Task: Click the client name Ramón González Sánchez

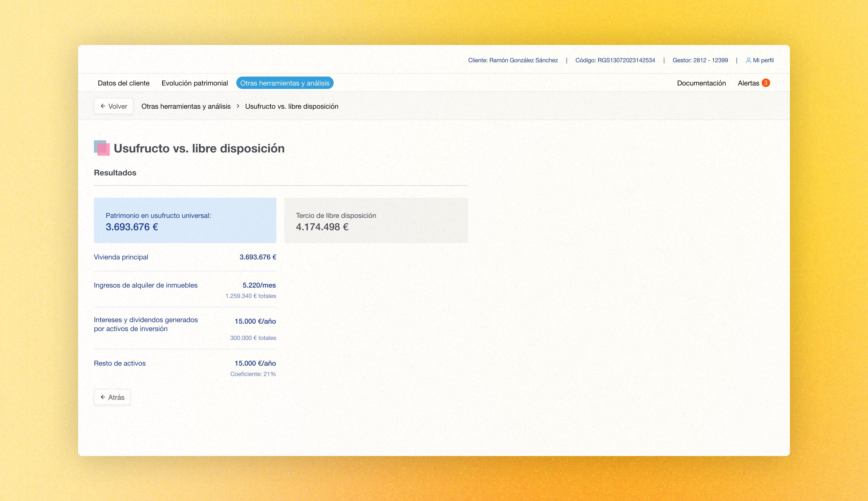Action: (x=523, y=60)
